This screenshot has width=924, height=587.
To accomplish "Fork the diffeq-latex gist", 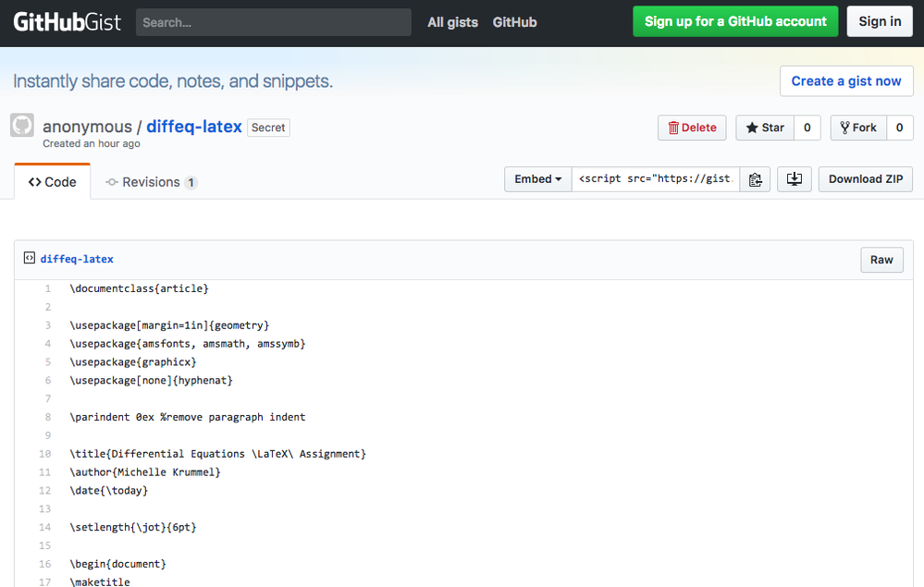I will tap(858, 128).
